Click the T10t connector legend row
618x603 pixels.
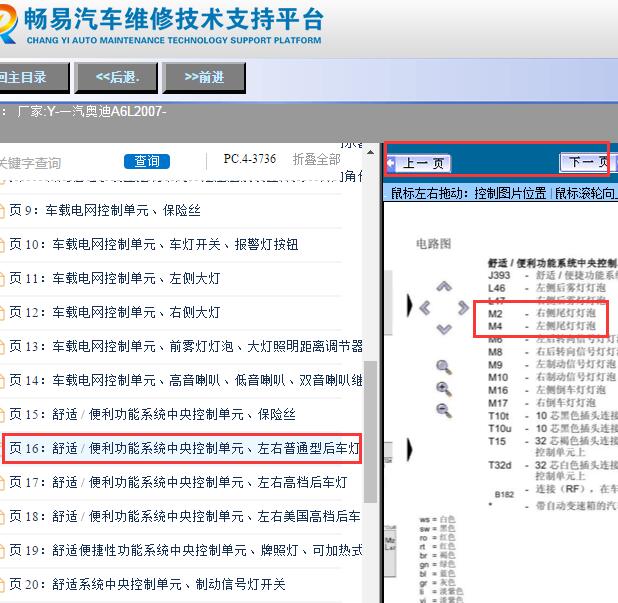tap(553, 416)
